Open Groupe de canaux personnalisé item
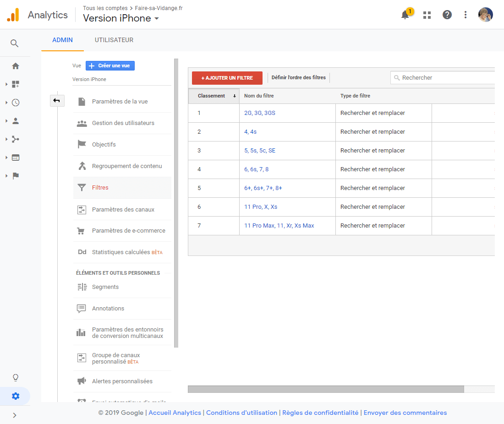Screen dimensions: 504x424 click(x=122, y=358)
